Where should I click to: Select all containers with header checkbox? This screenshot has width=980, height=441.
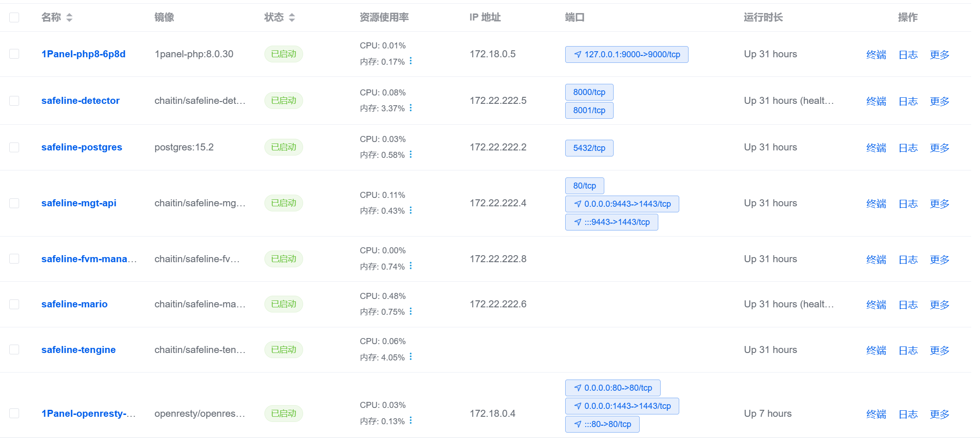pyautogui.click(x=14, y=18)
